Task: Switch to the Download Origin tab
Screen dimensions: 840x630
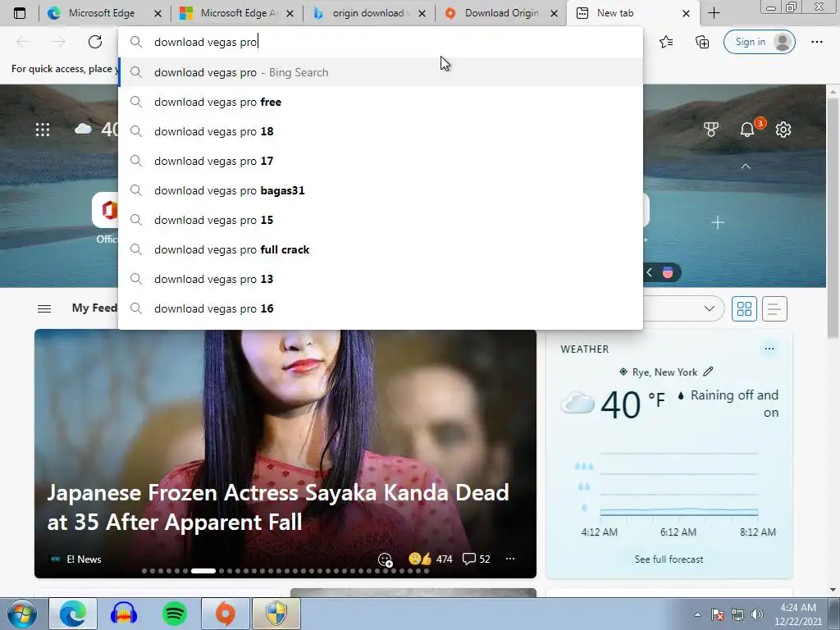Action: pos(501,13)
